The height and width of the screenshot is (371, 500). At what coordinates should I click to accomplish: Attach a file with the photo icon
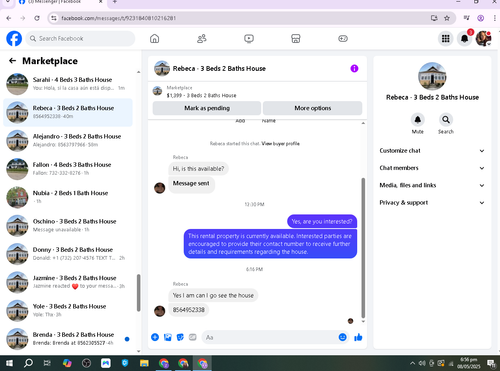click(x=168, y=337)
